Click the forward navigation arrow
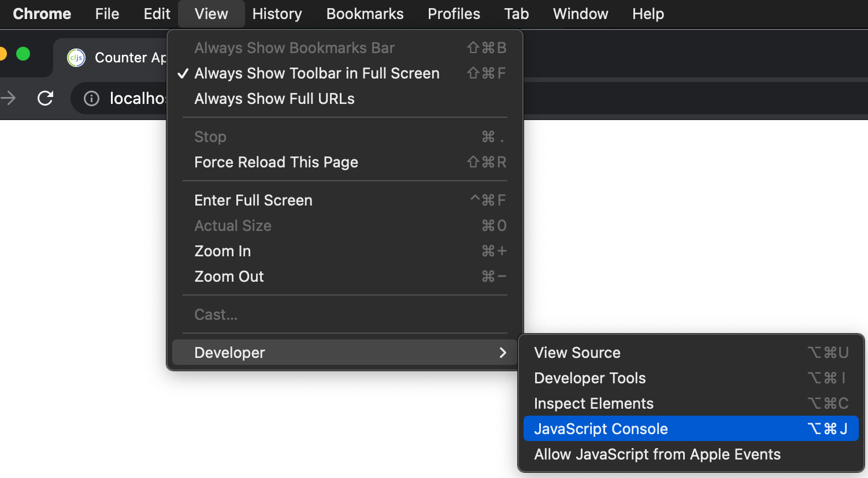868x478 pixels. pyautogui.click(x=8, y=98)
